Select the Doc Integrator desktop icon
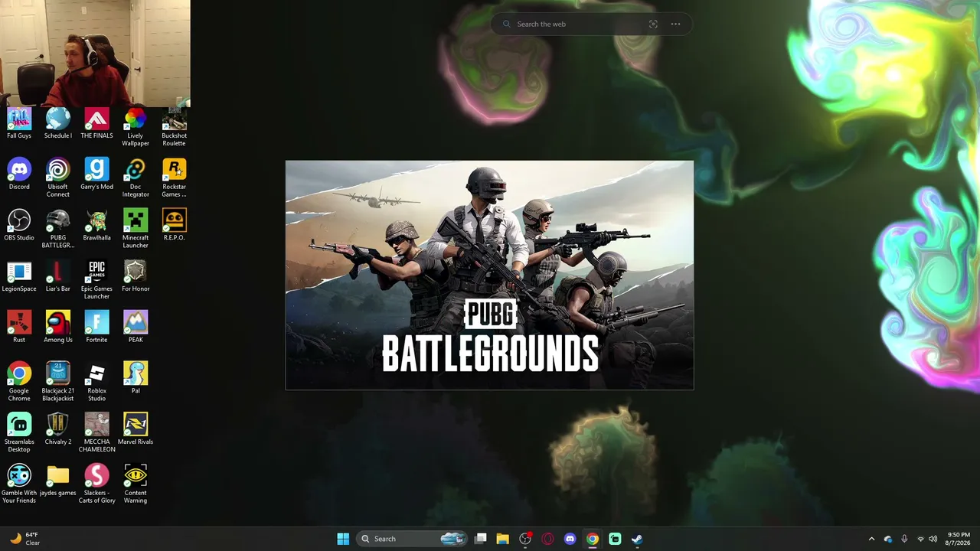The image size is (980, 551). click(x=136, y=178)
